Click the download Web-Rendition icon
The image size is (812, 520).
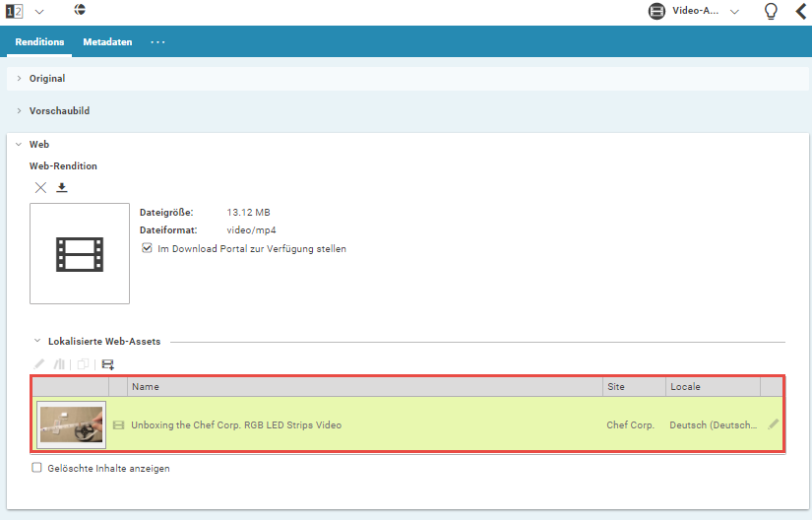pos(62,187)
